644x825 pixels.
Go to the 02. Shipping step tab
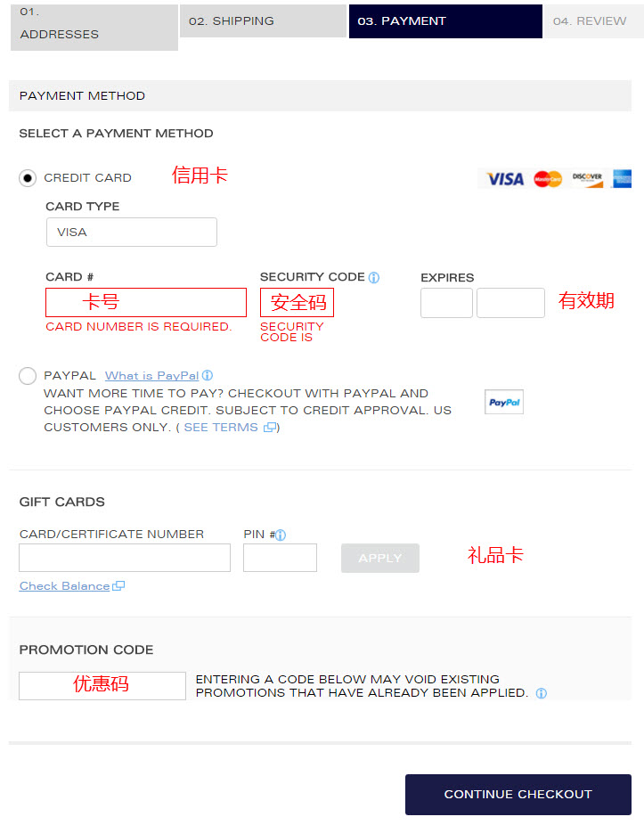coord(263,21)
